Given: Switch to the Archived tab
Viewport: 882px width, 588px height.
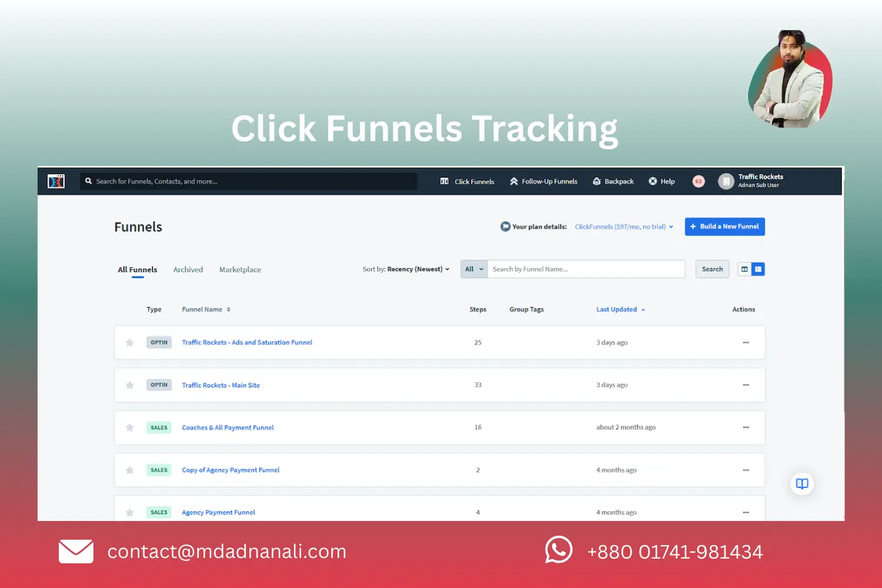Looking at the screenshot, I should (188, 269).
